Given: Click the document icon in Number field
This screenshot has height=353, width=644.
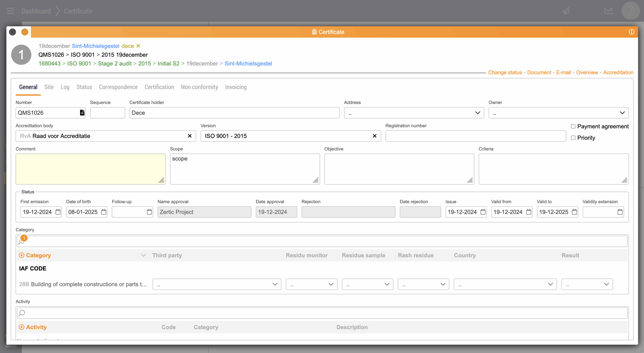Looking at the screenshot, I should [x=82, y=113].
